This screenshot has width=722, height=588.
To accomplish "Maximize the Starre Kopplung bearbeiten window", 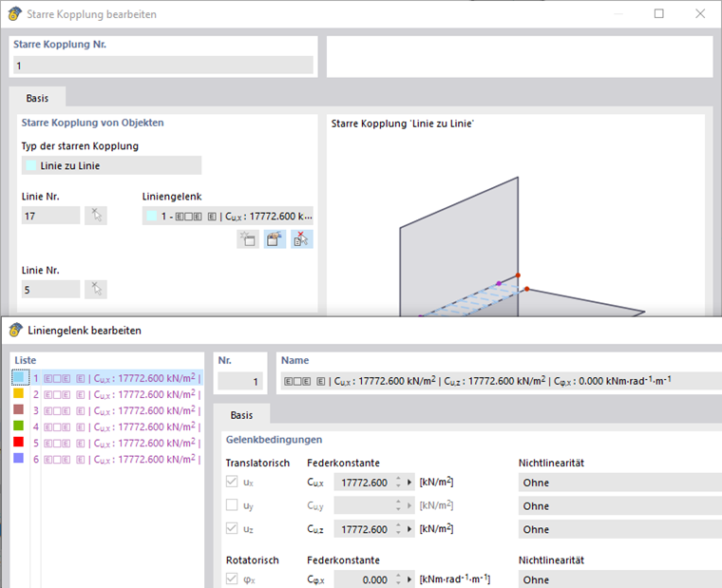I will point(659,14).
